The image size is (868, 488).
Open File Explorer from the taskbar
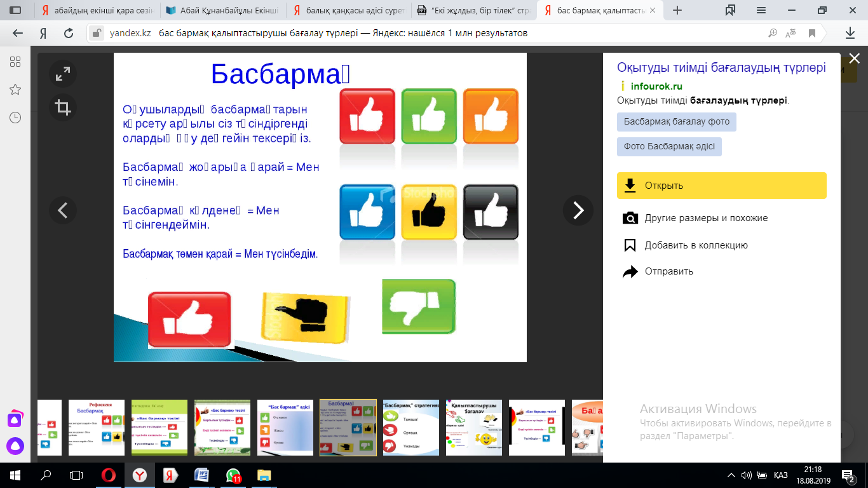[263, 475]
